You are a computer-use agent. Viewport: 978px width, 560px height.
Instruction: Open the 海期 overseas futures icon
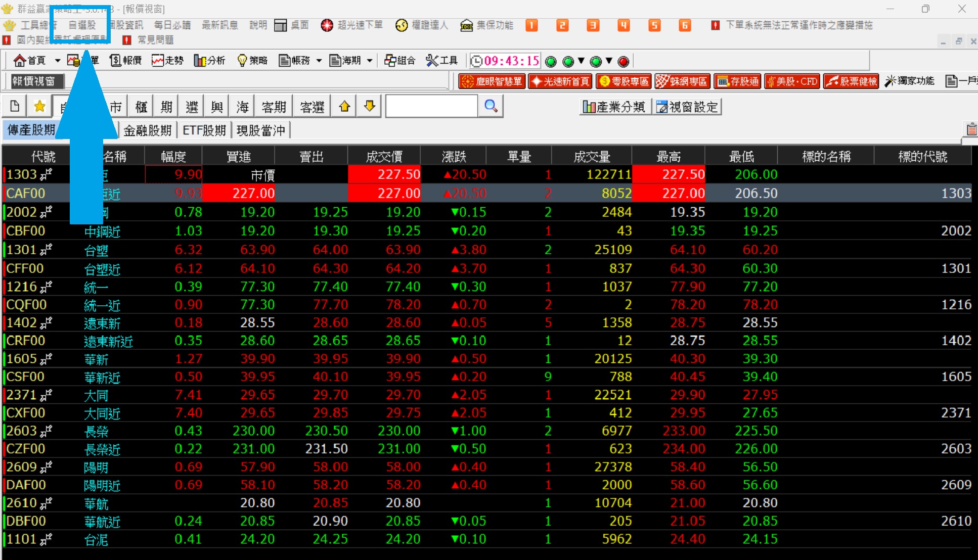coord(345,61)
